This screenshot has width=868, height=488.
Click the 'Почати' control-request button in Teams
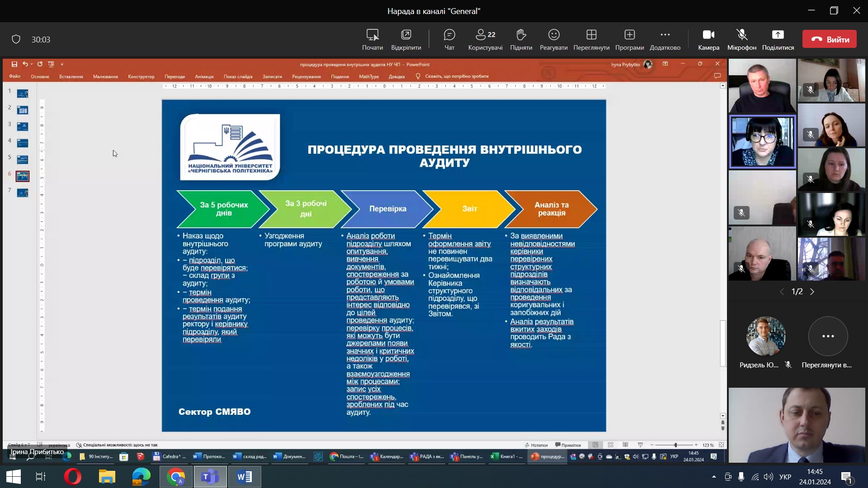373,39
